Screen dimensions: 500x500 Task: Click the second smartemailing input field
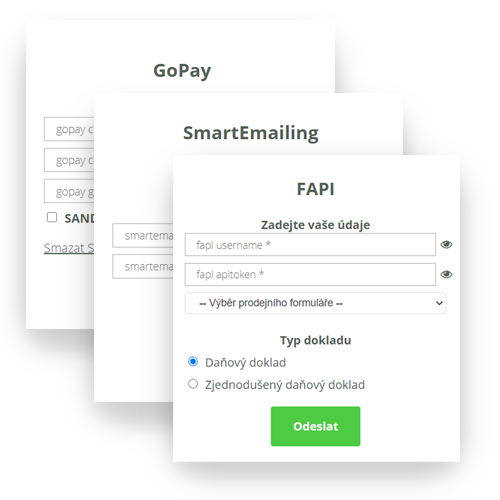click(143, 267)
